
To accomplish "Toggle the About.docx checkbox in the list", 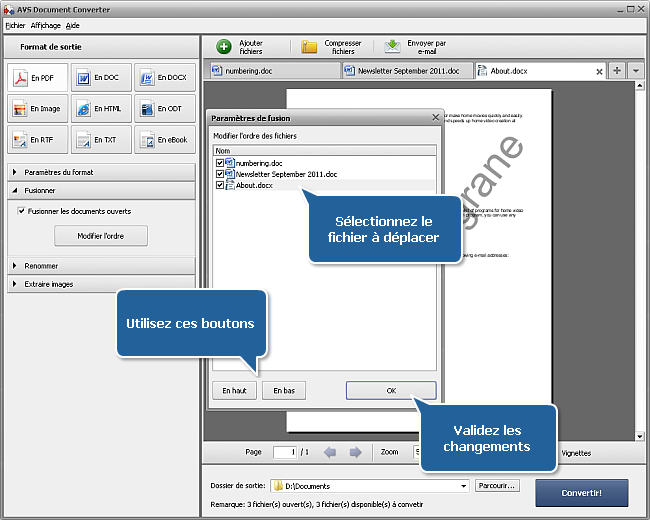I will click(x=220, y=185).
